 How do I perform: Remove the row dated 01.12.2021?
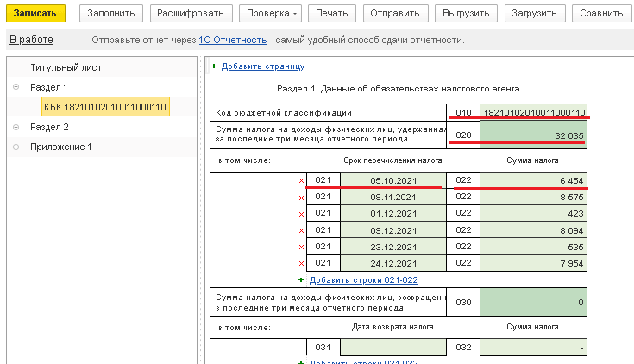pos(301,213)
